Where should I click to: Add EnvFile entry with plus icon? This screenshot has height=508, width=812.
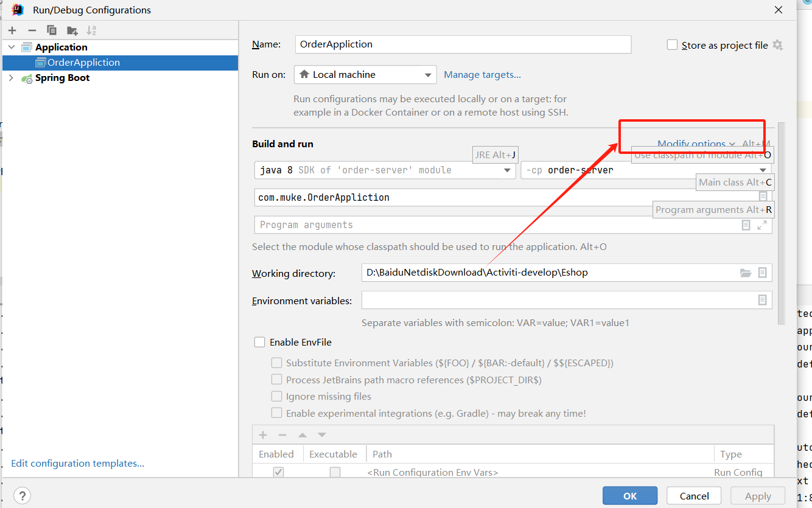tap(263, 435)
